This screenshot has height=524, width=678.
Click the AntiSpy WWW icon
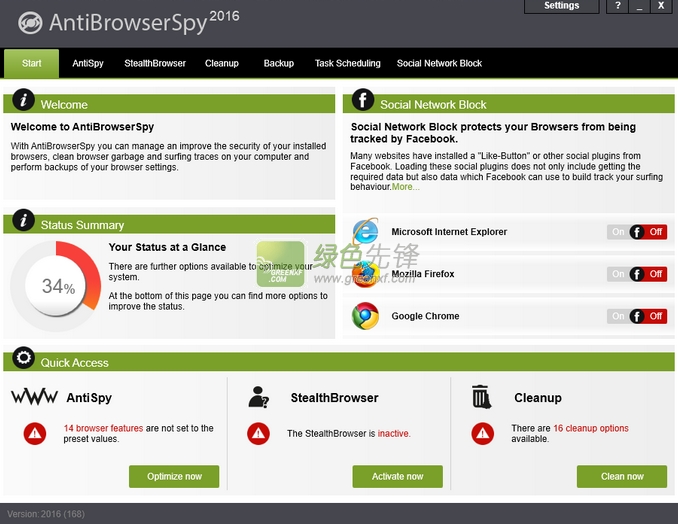click(34, 396)
